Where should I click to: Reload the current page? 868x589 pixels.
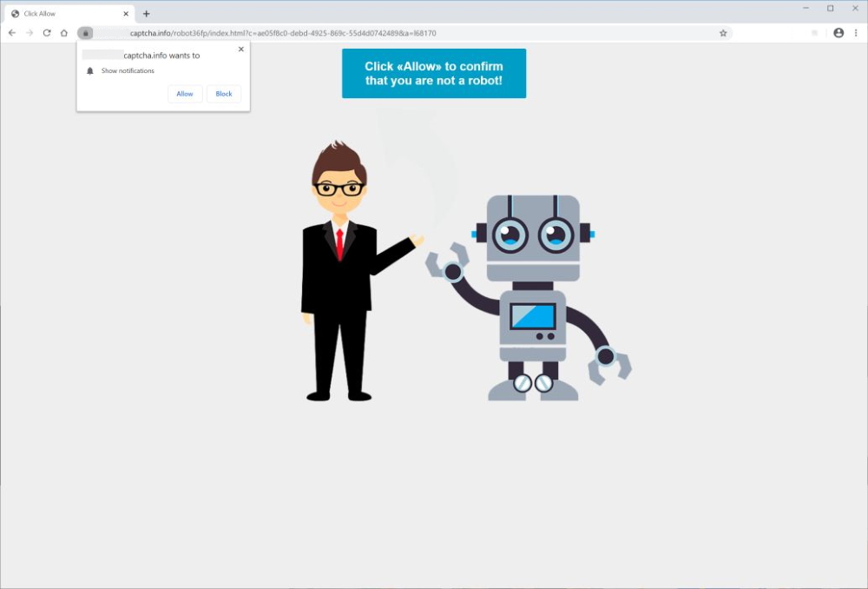(47, 33)
